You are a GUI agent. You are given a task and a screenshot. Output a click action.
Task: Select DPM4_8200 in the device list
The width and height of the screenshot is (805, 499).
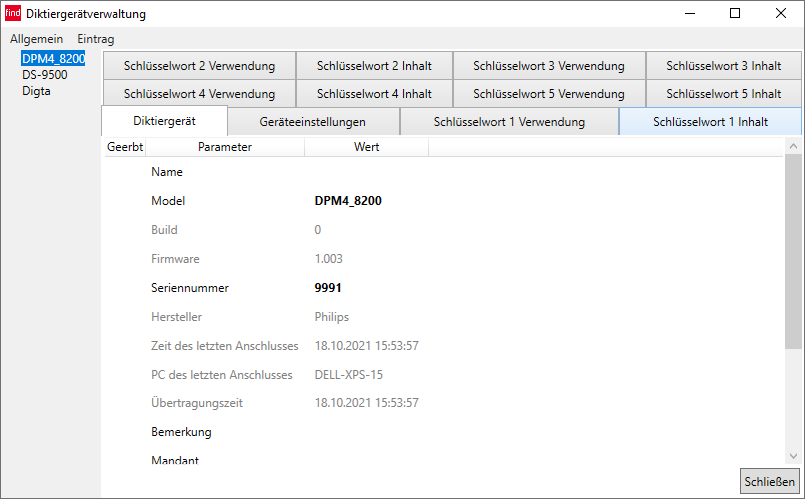[x=53, y=59]
